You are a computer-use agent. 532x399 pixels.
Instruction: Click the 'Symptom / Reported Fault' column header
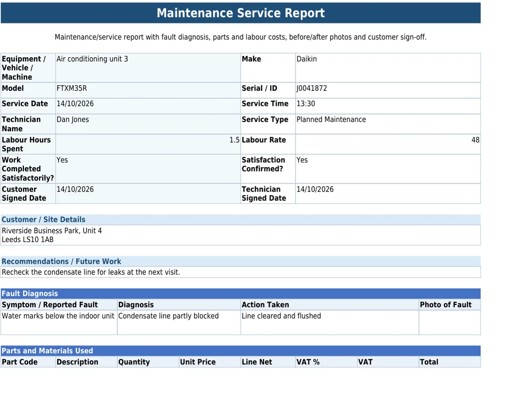[59, 305]
